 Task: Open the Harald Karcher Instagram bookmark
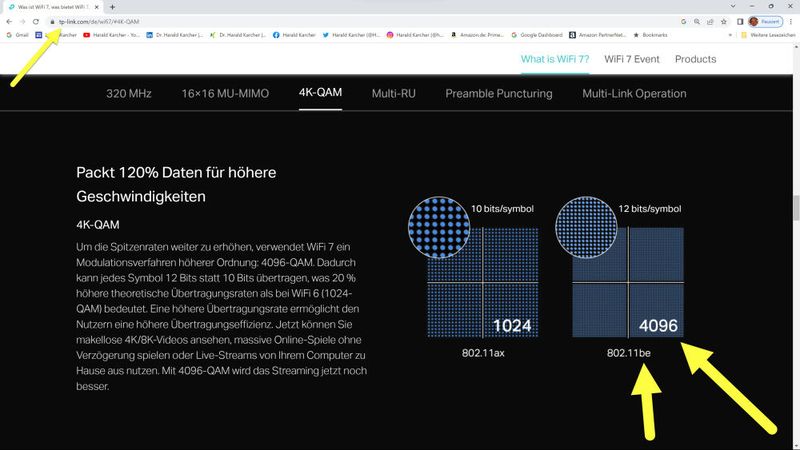tap(415, 35)
